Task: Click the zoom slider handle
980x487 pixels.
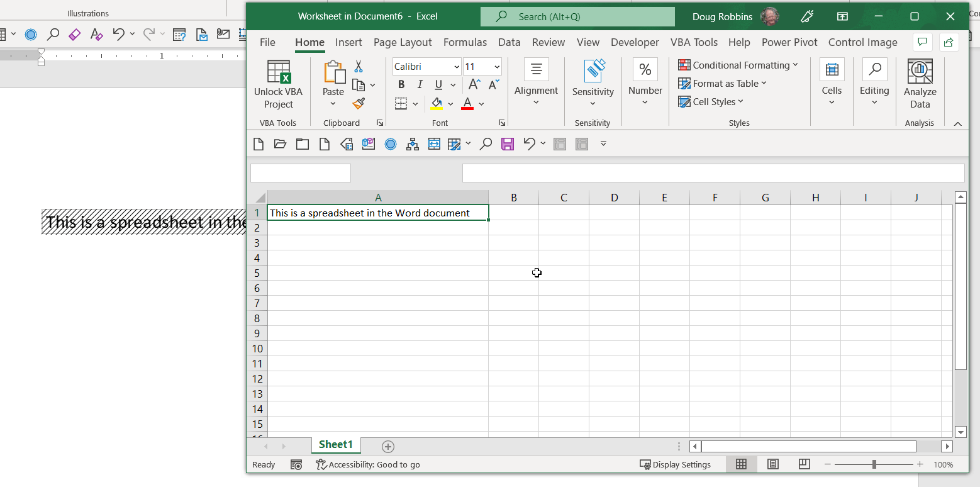Action: pos(874,464)
